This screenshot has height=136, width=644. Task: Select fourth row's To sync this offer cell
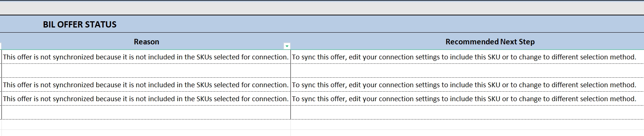467,99
